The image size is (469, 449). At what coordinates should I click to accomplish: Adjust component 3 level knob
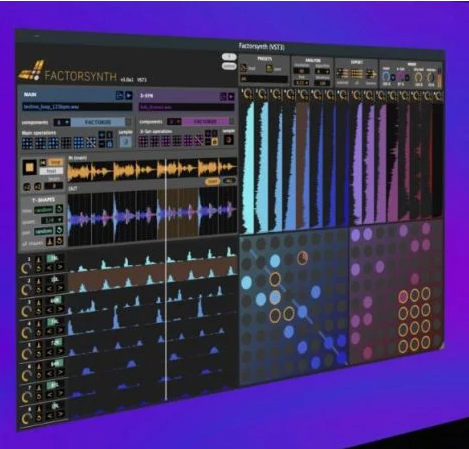click(x=26, y=311)
